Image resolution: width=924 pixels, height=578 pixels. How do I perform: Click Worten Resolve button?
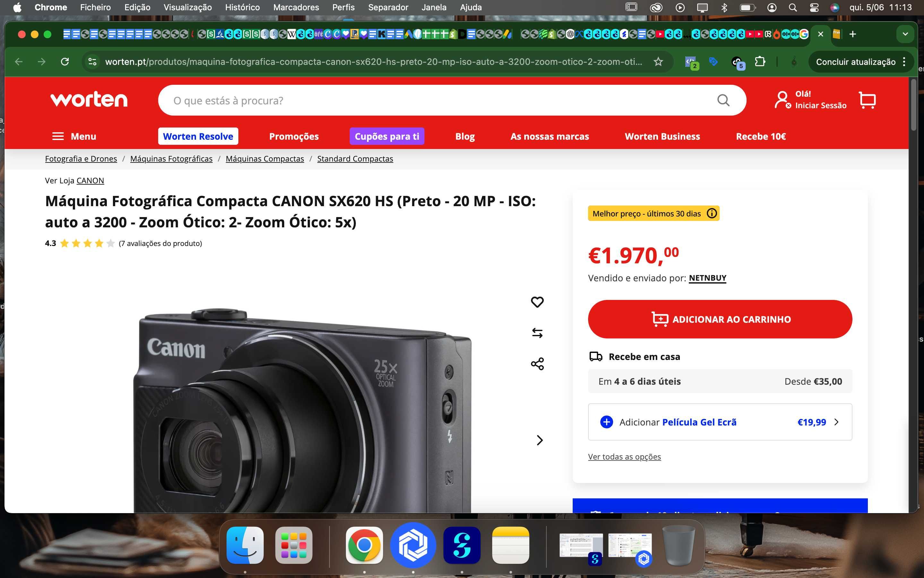pos(198,136)
